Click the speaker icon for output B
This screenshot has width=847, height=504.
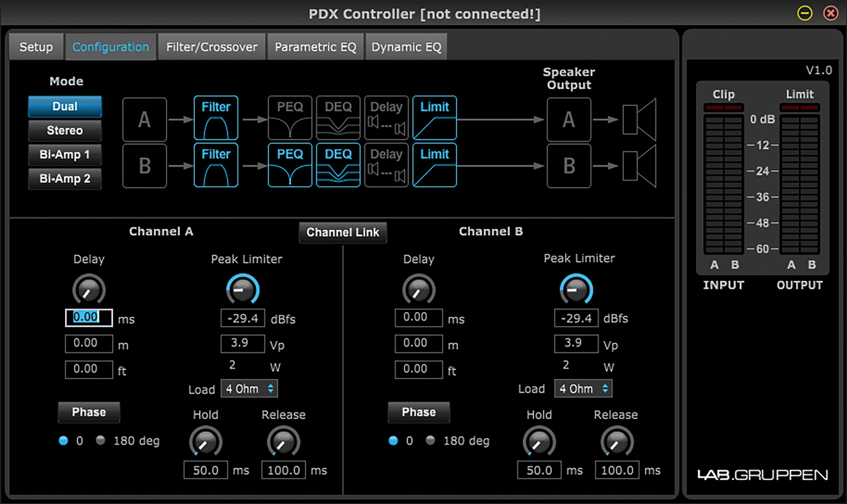(639, 166)
